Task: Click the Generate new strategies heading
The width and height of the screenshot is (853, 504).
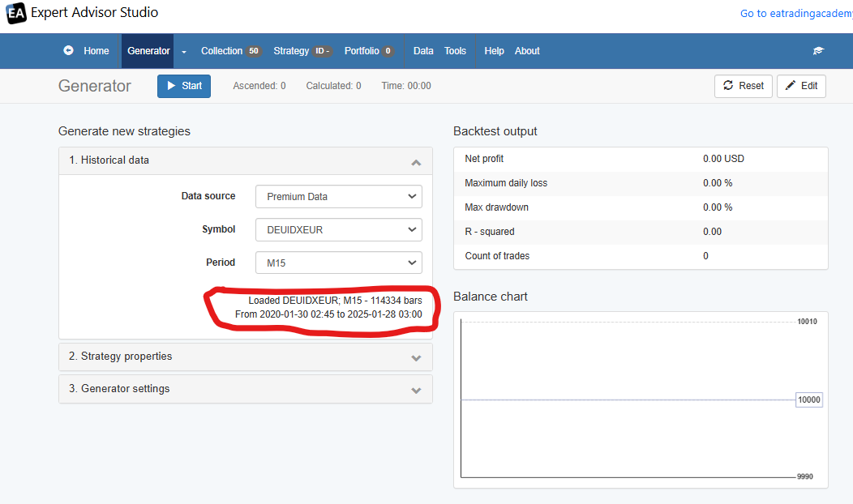Action: tap(124, 131)
